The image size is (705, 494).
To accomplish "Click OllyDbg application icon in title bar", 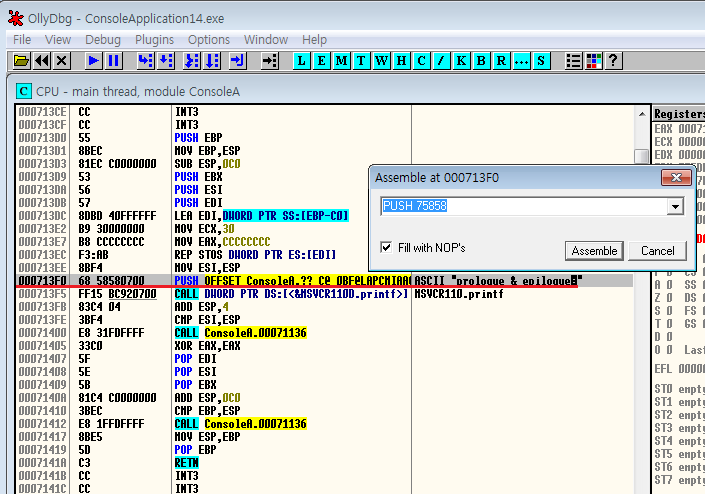I will tap(16, 18).
